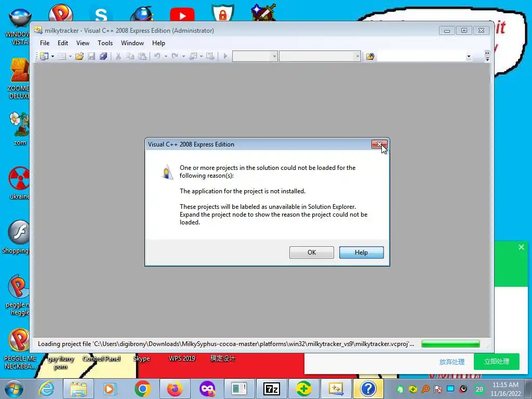Click Help button in the dialog
Image resolution: width=532 pixels, height=399 pixels.
tap(362, 252)
